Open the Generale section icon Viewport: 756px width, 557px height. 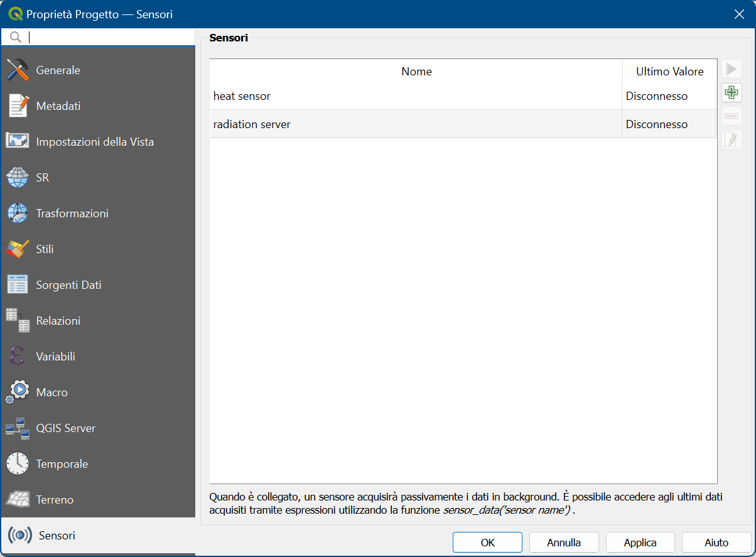point(18,70)
